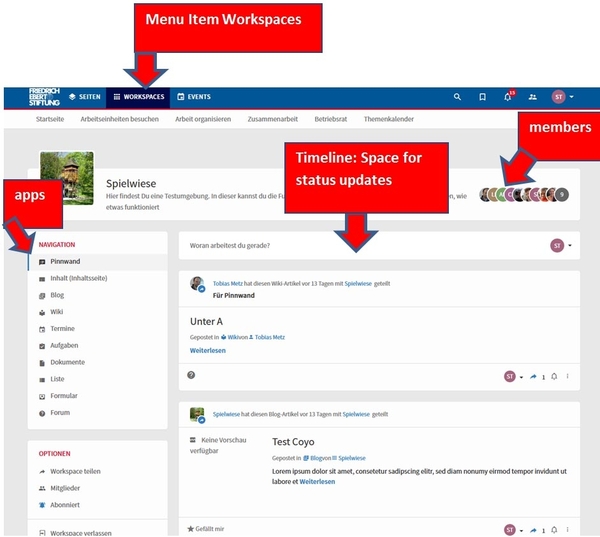This screenshot has width=600, height=537.
Task: Select Events in the top navigation
Action: [x=194, y=97]
